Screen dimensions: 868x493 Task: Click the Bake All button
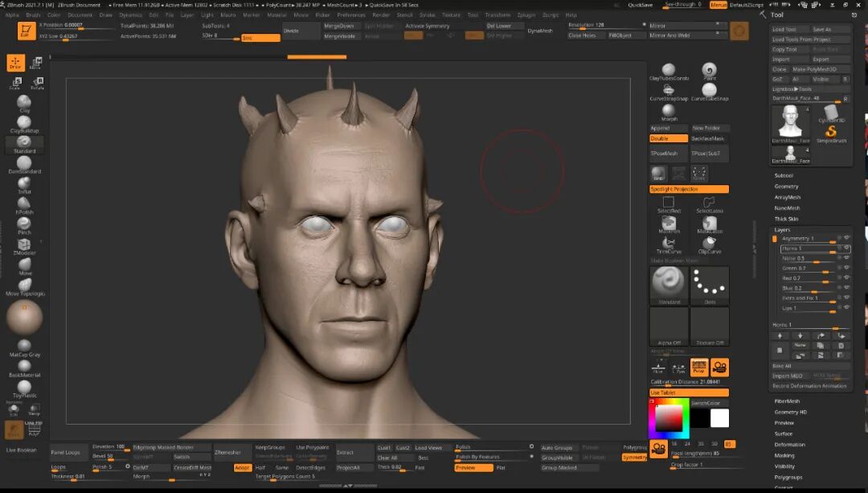pyautogui.click(x=811, y=366)
